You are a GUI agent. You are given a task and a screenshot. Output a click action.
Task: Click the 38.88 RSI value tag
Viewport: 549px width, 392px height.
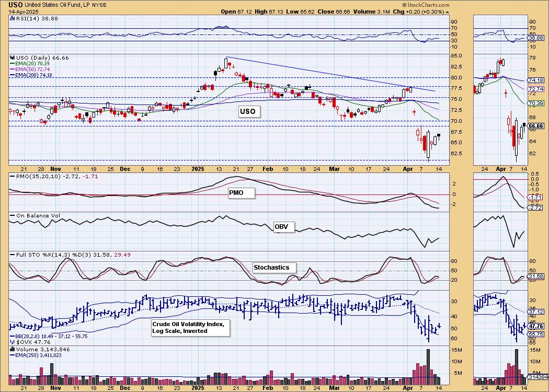coord(536,38)
